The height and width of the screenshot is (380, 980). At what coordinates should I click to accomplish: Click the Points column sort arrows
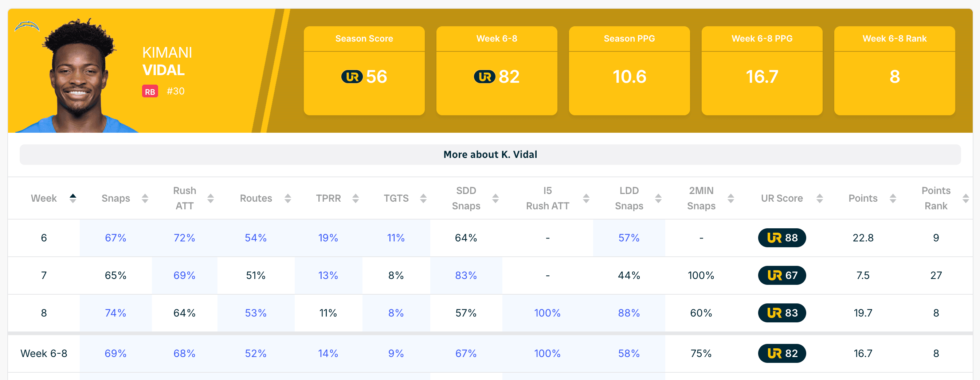click(893, 198)
